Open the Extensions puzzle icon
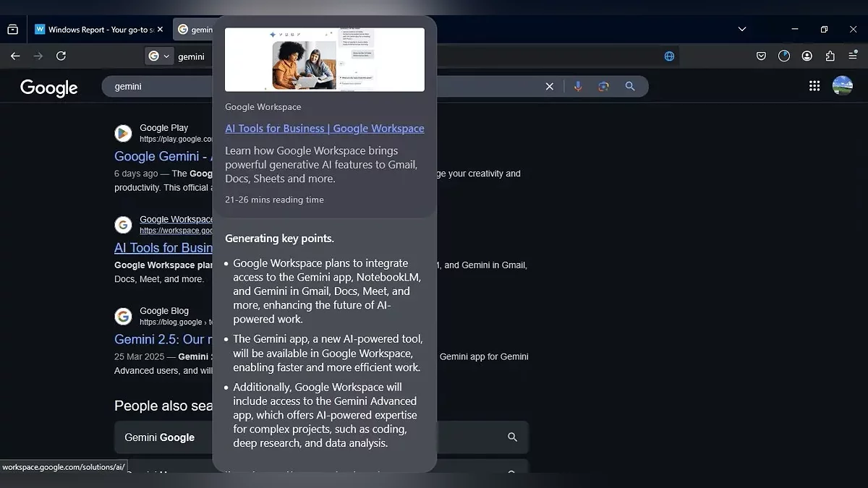This screenshot has width=868, height=488. pyautogui.click(x=830, y=56)
